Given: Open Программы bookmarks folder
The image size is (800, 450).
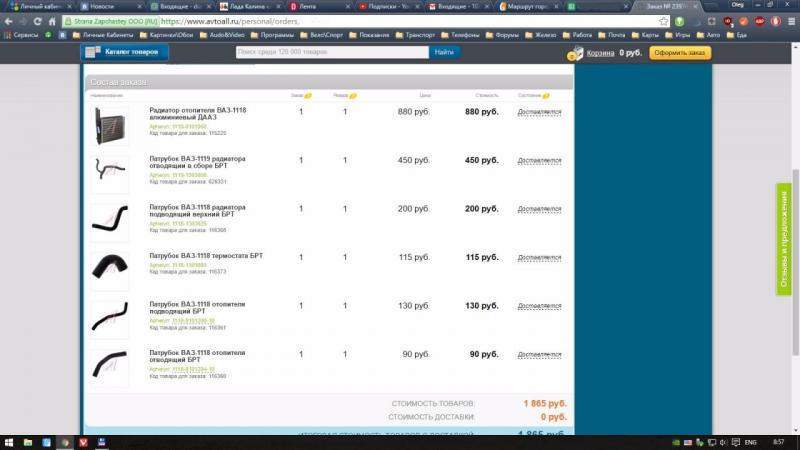Looking at the screenshot, I should 272,35.
